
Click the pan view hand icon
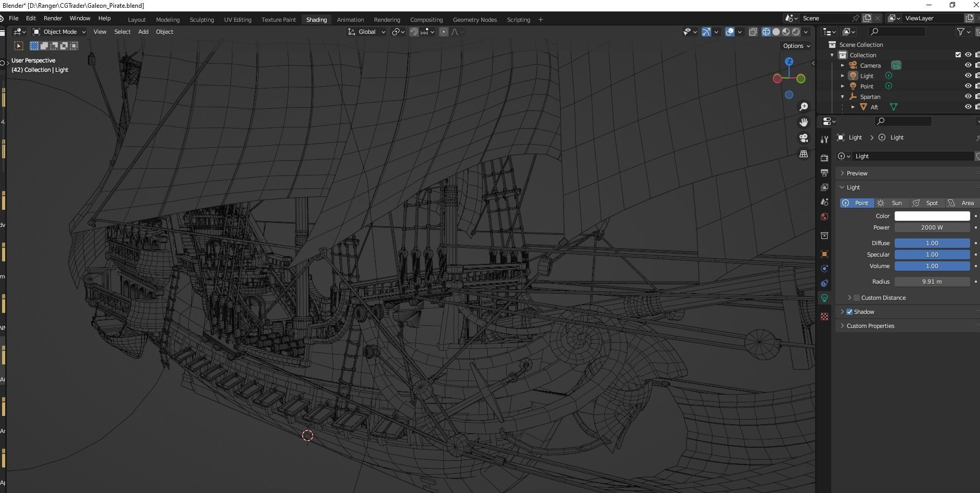(x=804, y=122)
